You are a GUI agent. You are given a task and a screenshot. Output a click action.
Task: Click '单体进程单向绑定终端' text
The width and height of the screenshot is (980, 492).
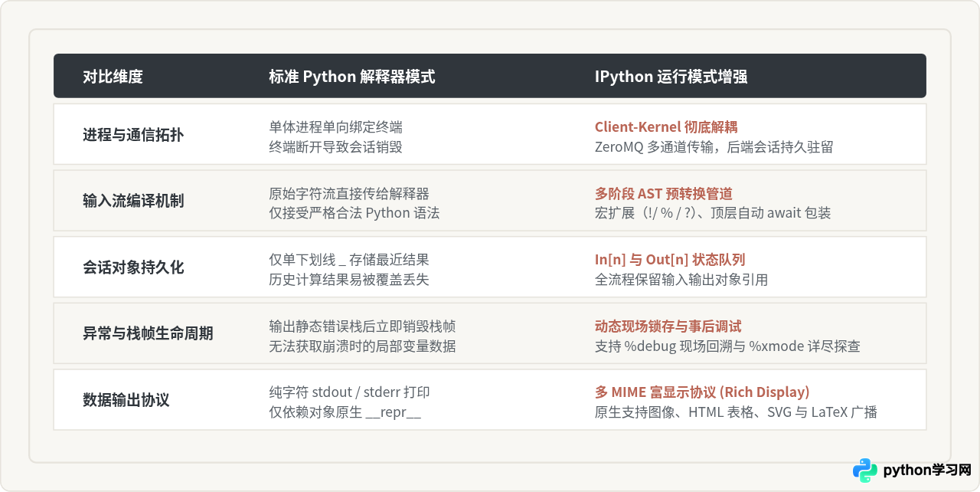[335, 126]
